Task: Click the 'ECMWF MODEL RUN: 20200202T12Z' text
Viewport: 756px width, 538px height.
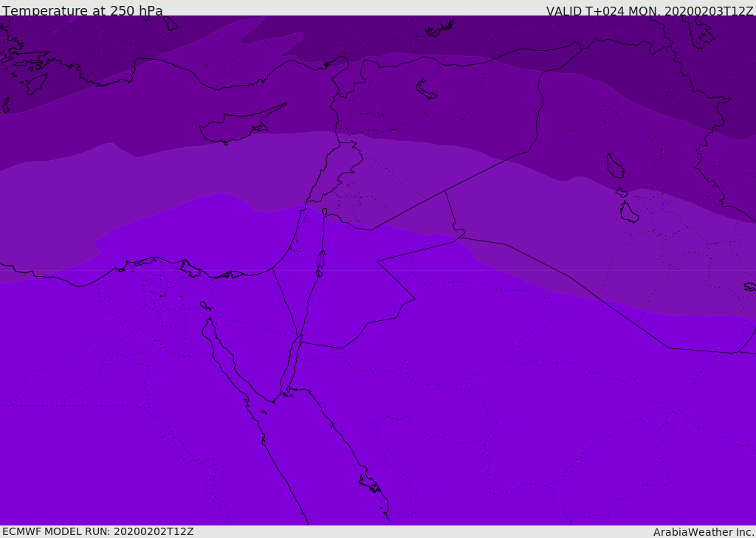Action: [98, 531]
